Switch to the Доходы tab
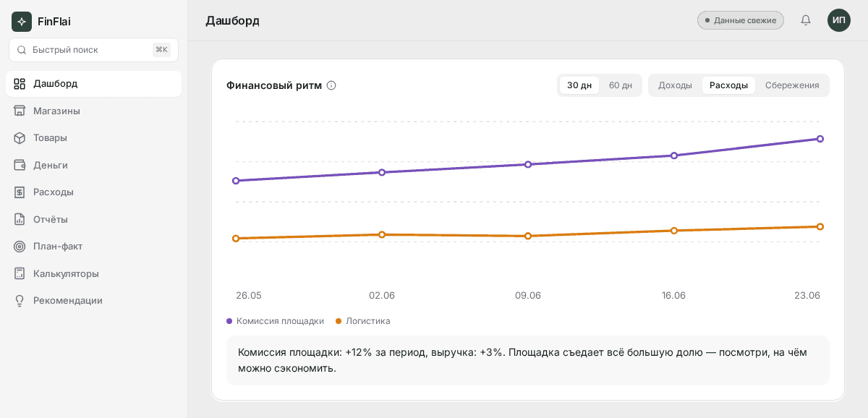Viewport: 868px width, 418px height. [675, 85]
